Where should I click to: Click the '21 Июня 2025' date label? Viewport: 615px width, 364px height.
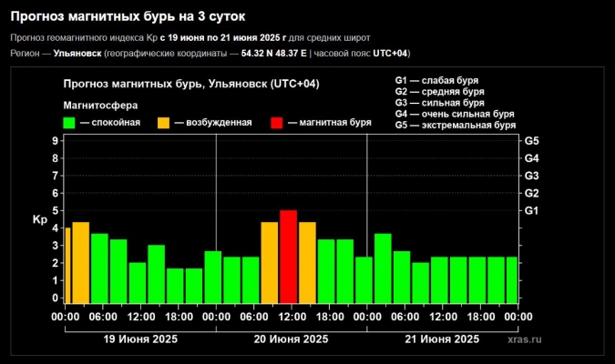(x=441, y=339)
